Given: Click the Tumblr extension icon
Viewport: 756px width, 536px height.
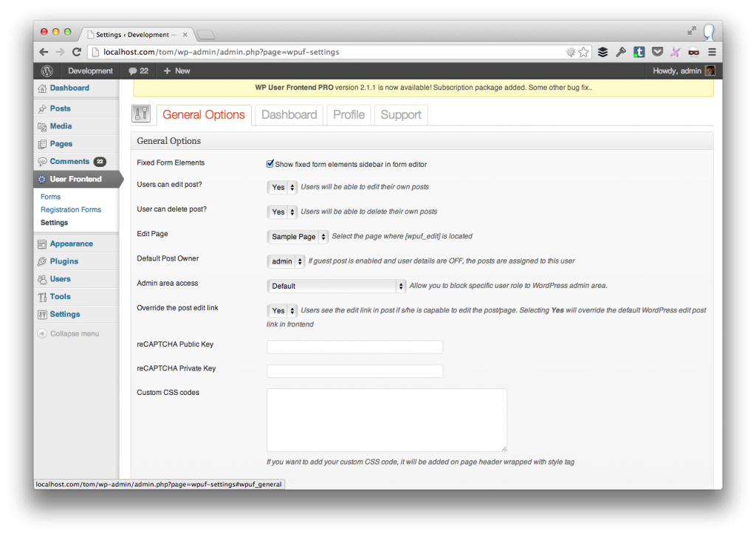Looking at the screenshot, I should (639, 52).
